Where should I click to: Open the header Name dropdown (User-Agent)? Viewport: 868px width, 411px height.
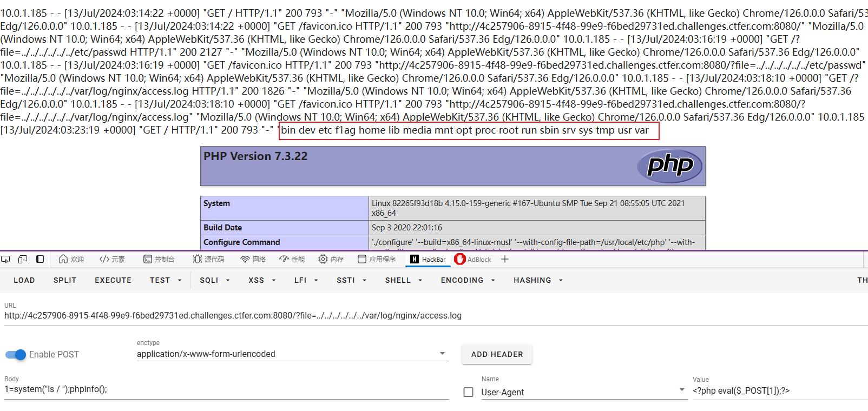584,392
